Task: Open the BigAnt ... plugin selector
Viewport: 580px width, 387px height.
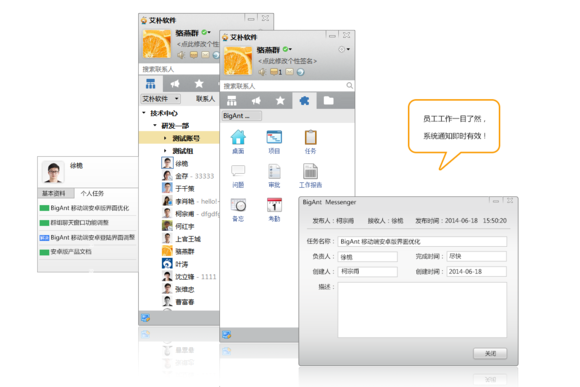Action: point(242,116)
